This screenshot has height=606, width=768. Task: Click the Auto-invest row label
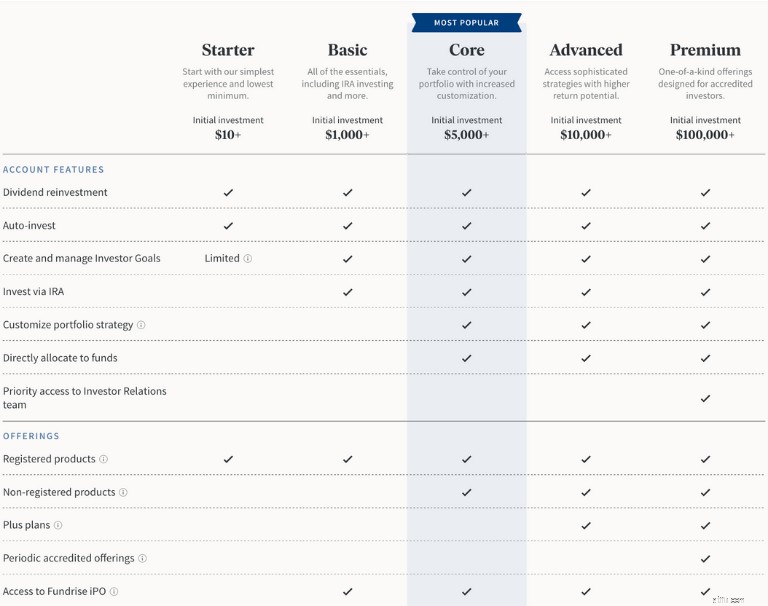(29, 225)
